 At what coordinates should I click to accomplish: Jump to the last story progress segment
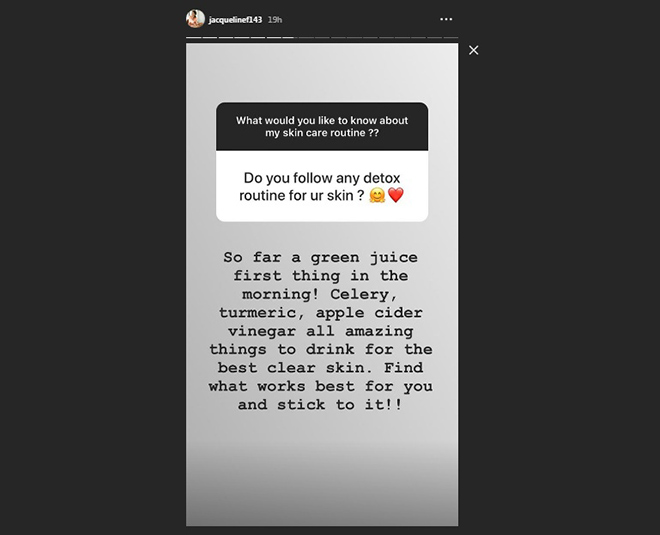click(x=450, y=38)
